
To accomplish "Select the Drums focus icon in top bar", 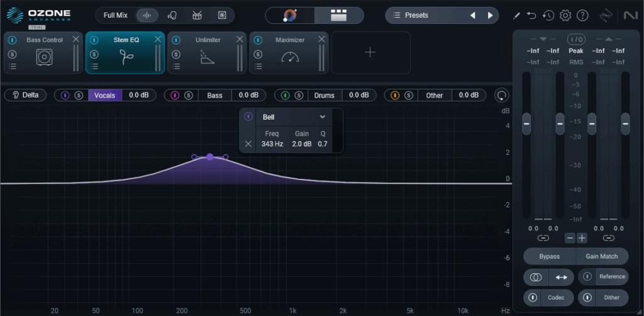I will click(197, 15).
